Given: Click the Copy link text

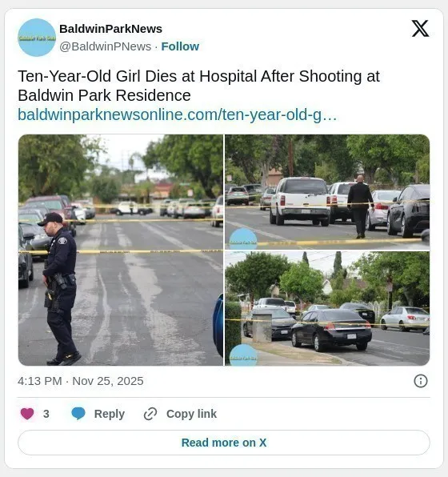Looking at the screenshot, I should (192, 414).
